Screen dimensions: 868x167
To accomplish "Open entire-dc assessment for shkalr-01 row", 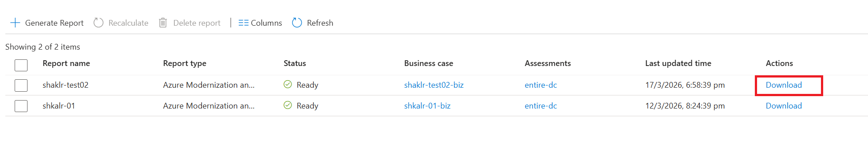I will (x=541, y=106).
